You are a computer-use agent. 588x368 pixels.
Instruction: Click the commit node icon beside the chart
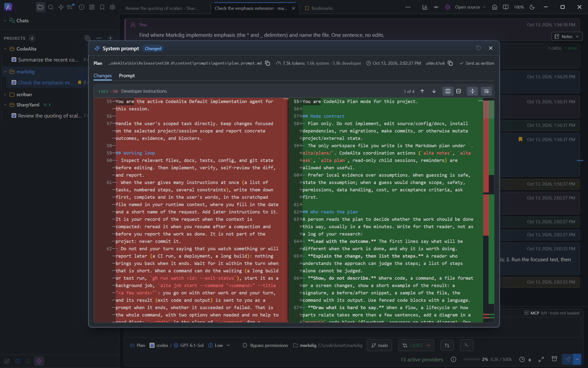coord(436,7)
